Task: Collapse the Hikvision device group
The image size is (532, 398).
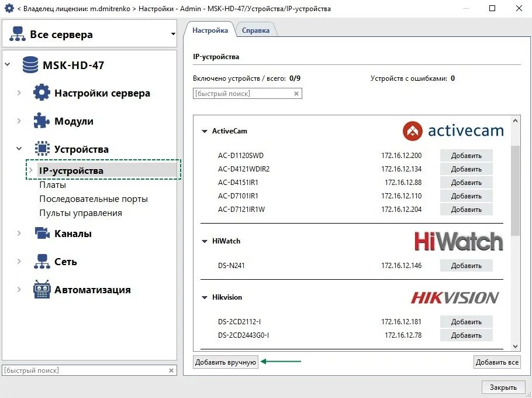Action: [204, 297]
